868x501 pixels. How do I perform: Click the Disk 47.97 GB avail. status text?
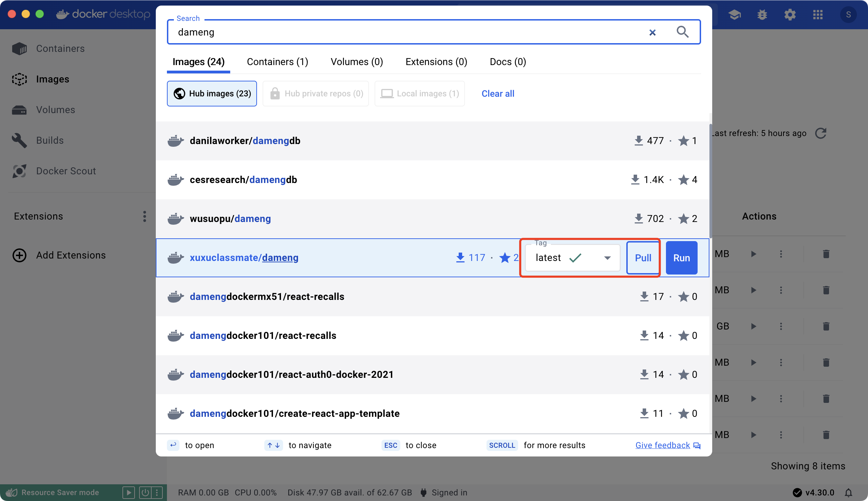(x=349, y=493)
